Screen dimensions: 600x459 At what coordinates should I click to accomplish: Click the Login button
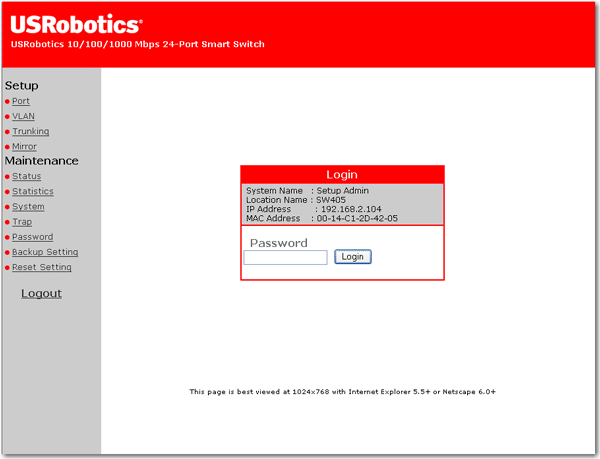click(353, 257)
